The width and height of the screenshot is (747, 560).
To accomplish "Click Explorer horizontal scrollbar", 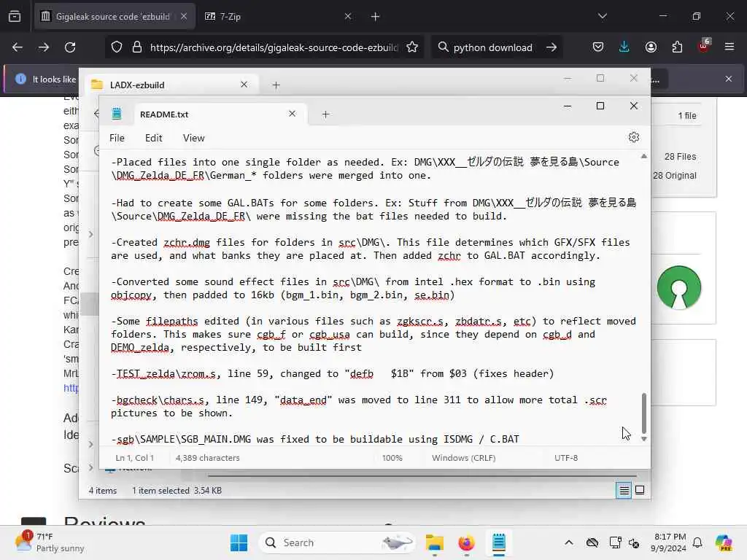I will [422, 475].
